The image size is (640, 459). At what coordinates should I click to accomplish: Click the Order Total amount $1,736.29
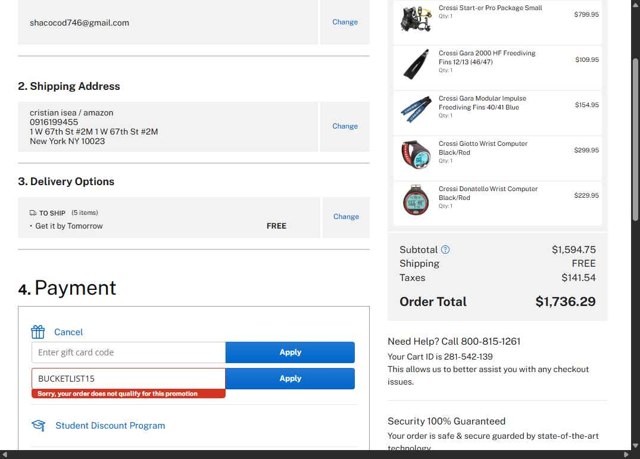[x=565, y=302]
